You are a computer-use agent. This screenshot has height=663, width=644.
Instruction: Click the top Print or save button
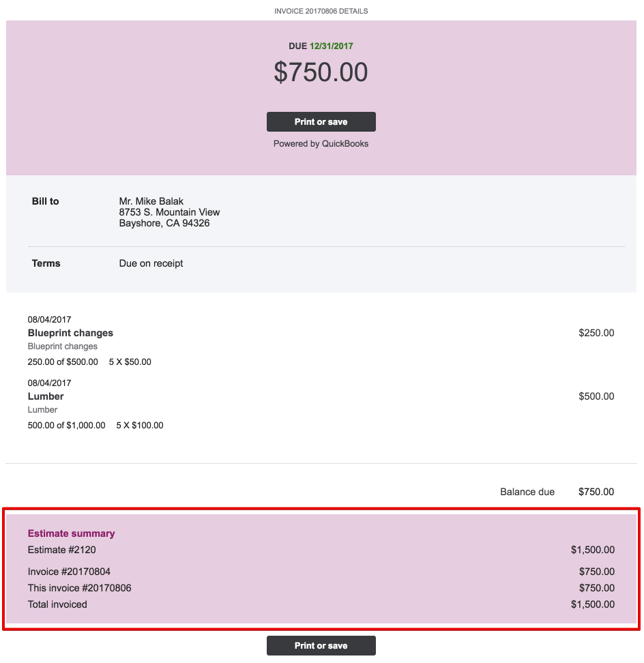click(321, 122)
